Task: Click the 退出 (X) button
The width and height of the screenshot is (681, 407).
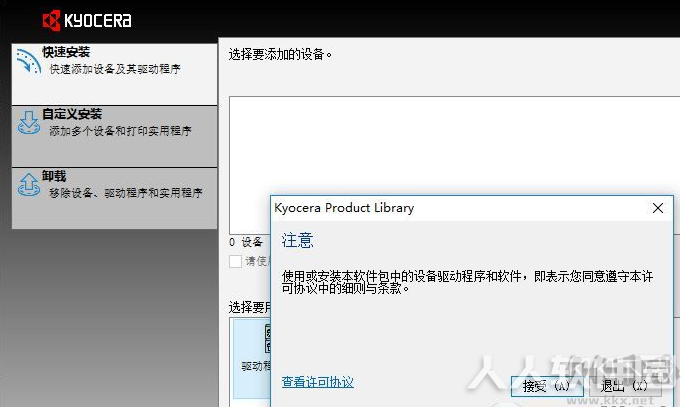Action: pyautogui.click(x=625, y=386)
